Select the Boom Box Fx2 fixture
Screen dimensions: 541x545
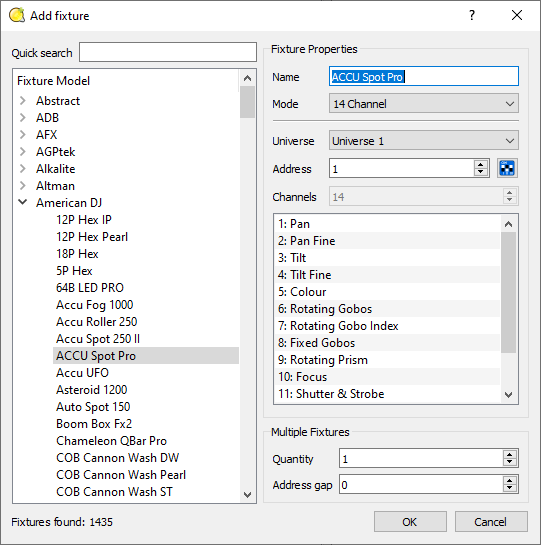pos(94,424)
